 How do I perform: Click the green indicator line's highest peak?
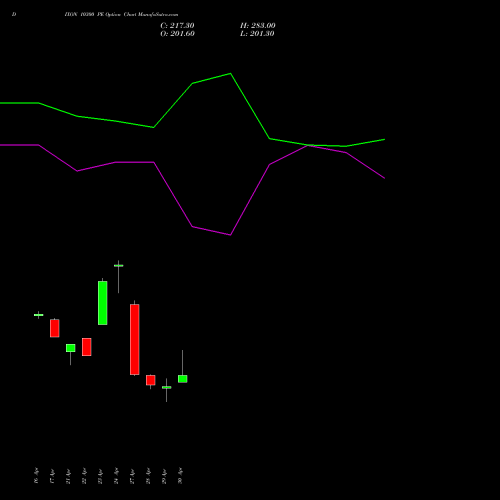(230, 74)
